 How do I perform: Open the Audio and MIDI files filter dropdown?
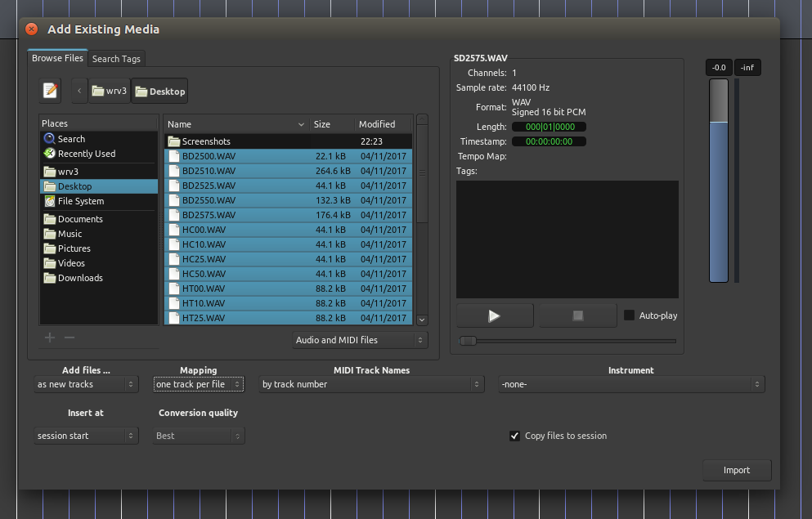[x=359, y=339]
